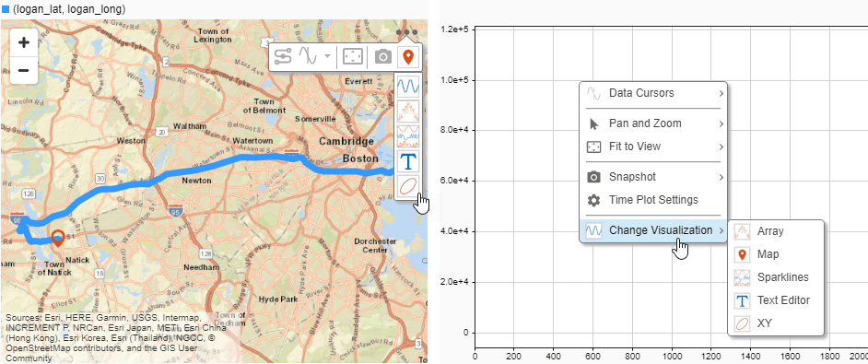Click the Text Editor T submenu icon
868x364 pixels.
[742, 300]
